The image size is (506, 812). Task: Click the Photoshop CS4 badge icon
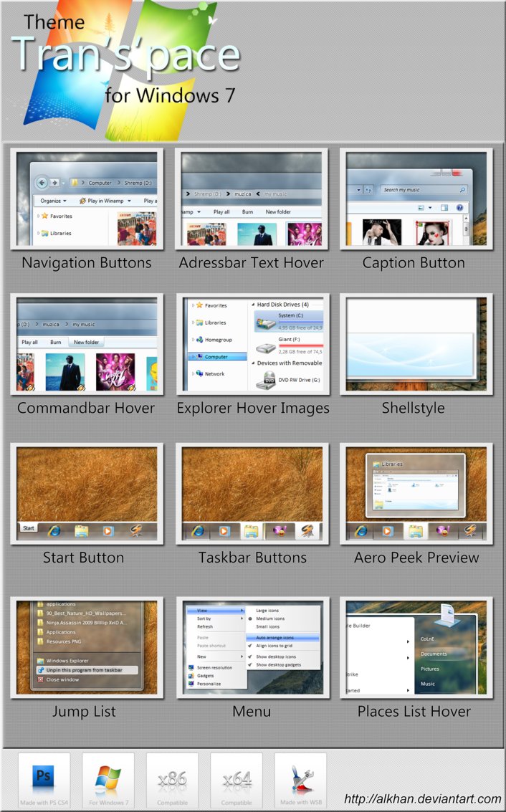point(44,777)
